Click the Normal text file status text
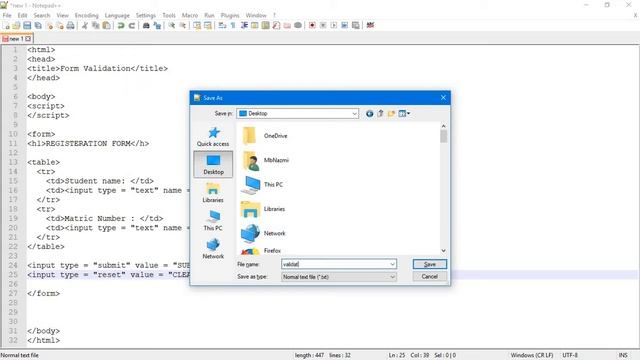 [x=20, y=356]
